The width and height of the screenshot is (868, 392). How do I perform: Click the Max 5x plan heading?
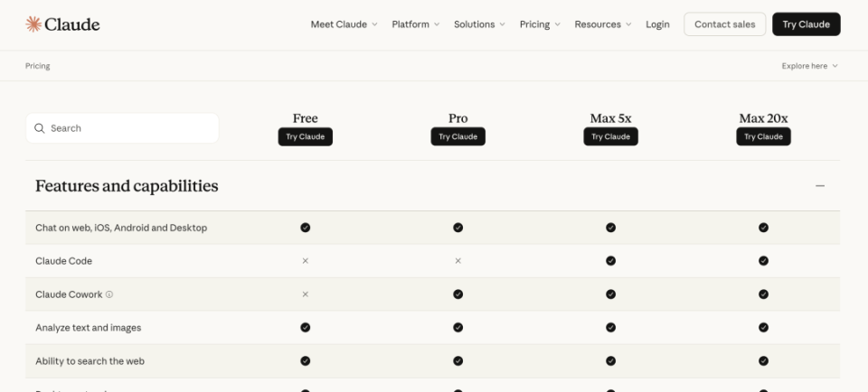click(x=610, y=118)
